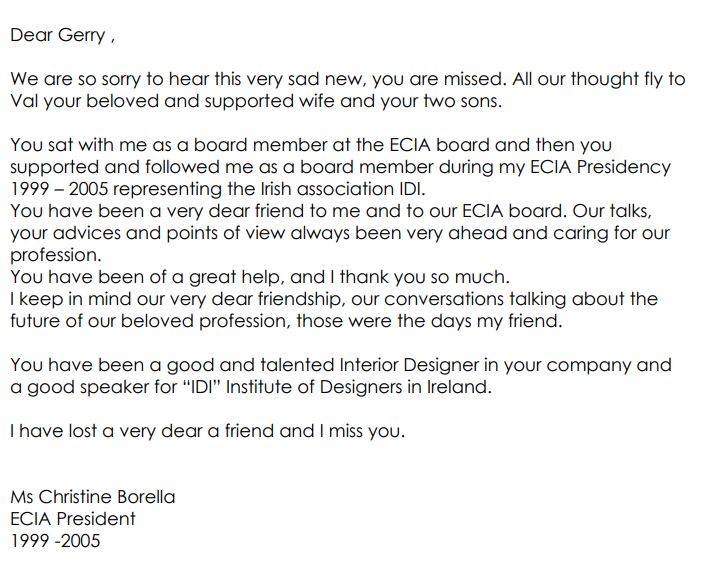Click "Institute of Designers in Ireland"

[358, 387]
